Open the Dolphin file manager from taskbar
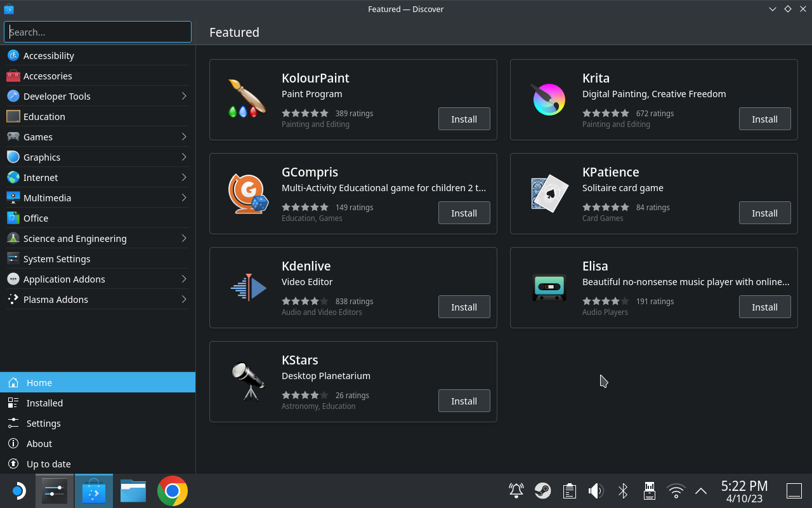This screenshot has height=508, width=812. click(x=133, y=491)
